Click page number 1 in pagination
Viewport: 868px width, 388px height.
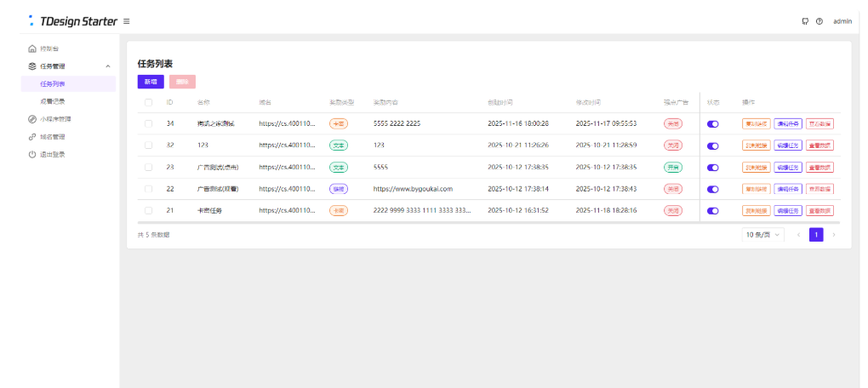(x=816, y=235)
